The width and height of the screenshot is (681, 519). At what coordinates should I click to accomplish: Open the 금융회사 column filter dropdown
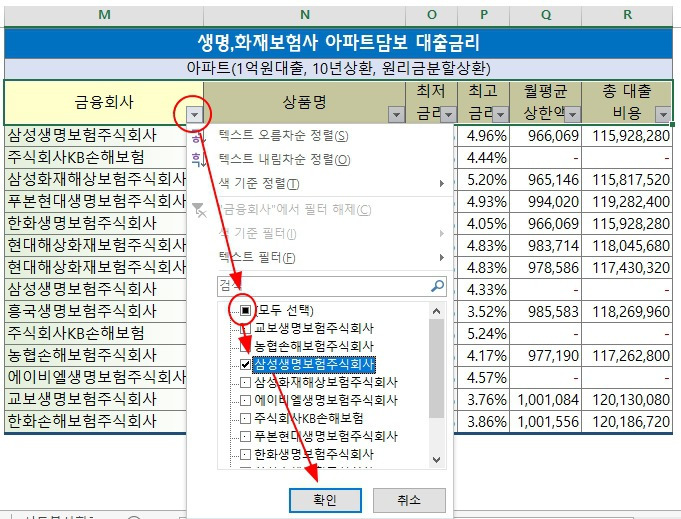coord(194,115)
